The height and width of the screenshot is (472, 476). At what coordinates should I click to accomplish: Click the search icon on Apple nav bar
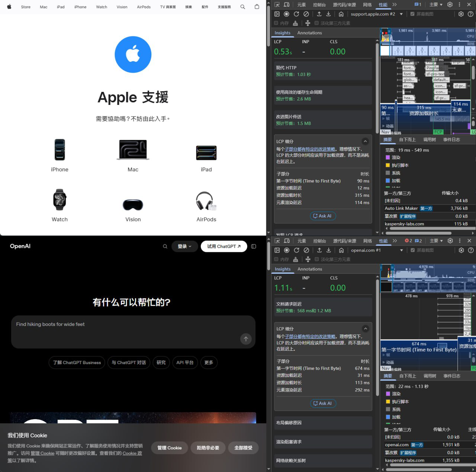tap(243, 7)
